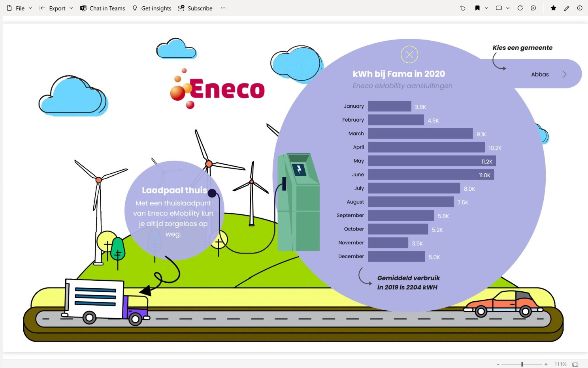588x368 pixels.
Task: Click the delivery truck illustration
Action: pyautogui.click(x=106, y=302)
